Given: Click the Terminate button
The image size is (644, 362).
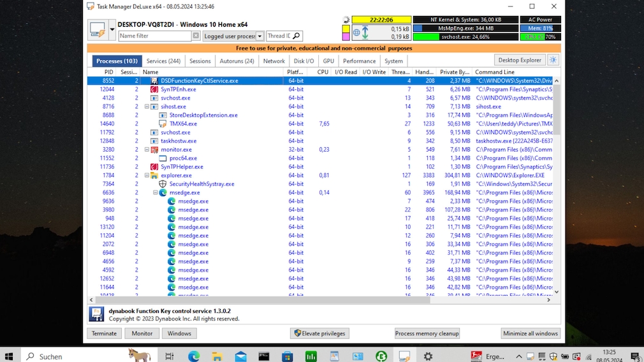Looking at the screenshot, I should pos(105,334).
